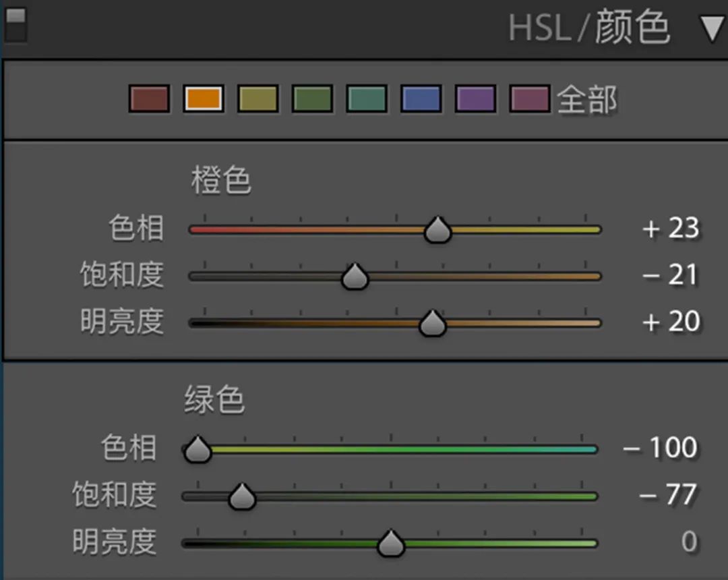
Task: Select the orange color channel swatch
Action: tap(204, 99)
